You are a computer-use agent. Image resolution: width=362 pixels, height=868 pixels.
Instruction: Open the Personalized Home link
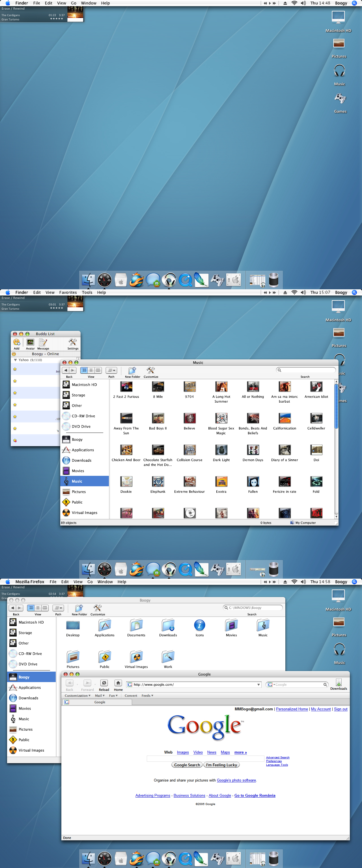(x=292, y=709)
